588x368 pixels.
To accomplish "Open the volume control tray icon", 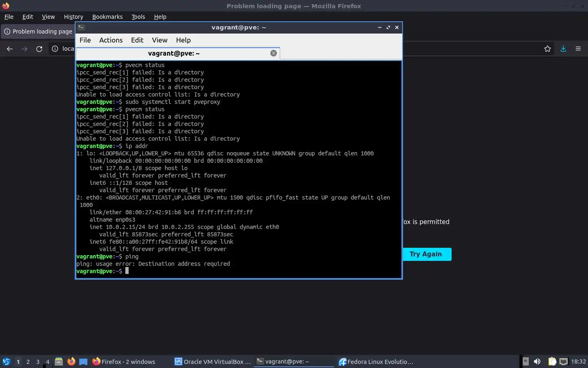I will 537,361.
